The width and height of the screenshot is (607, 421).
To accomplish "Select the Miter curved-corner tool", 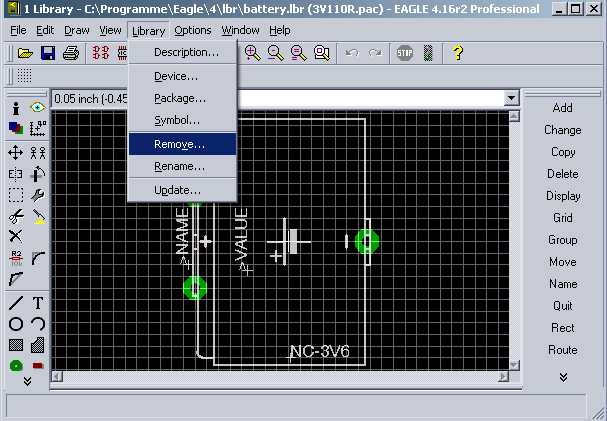I will 38,258.
